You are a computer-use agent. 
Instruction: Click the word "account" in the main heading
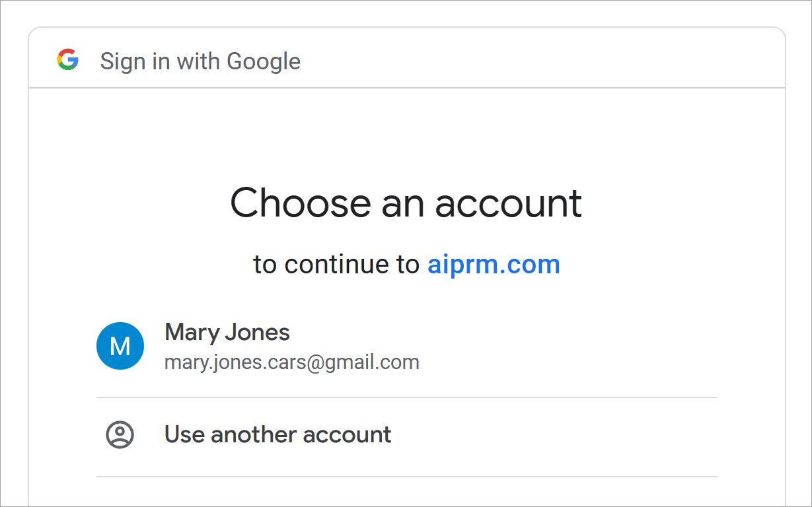coord(508,203)
